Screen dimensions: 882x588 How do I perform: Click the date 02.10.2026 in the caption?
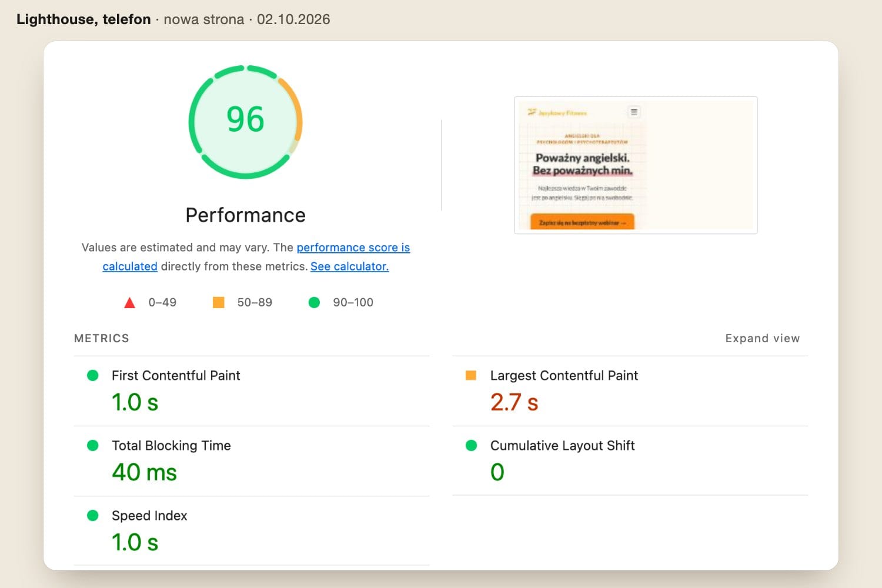pos(293,19)
